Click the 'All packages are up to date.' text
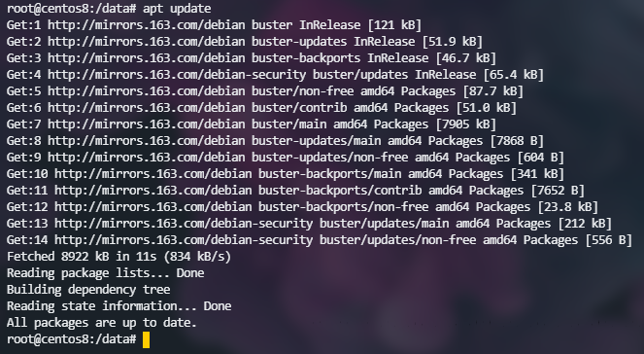 pyautogui.click(x=102, y=323)
